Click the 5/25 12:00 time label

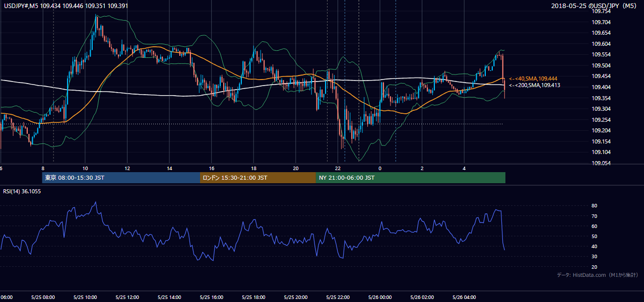127,297
